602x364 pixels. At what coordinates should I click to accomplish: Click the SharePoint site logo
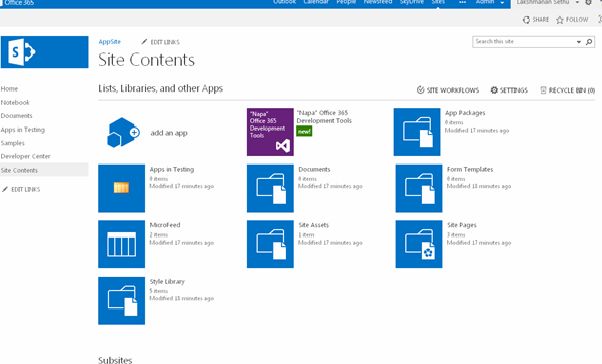coord(45,52)
